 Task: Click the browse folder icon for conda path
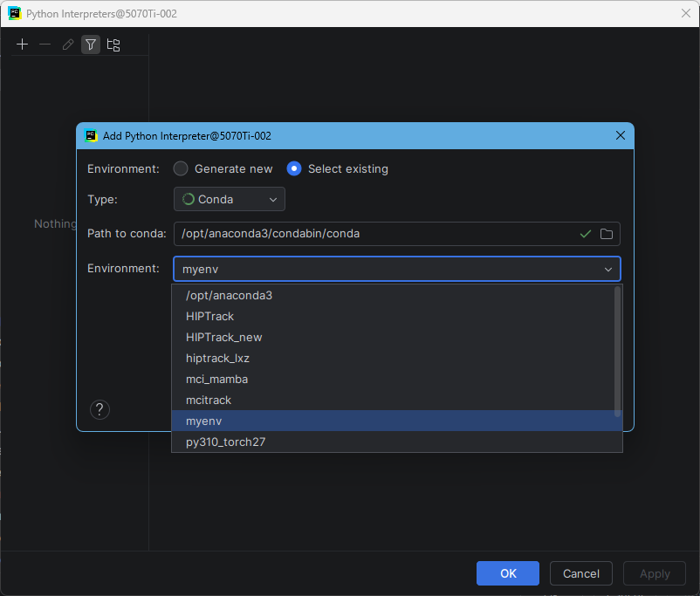pyautogui.click(x=607, y=234)
